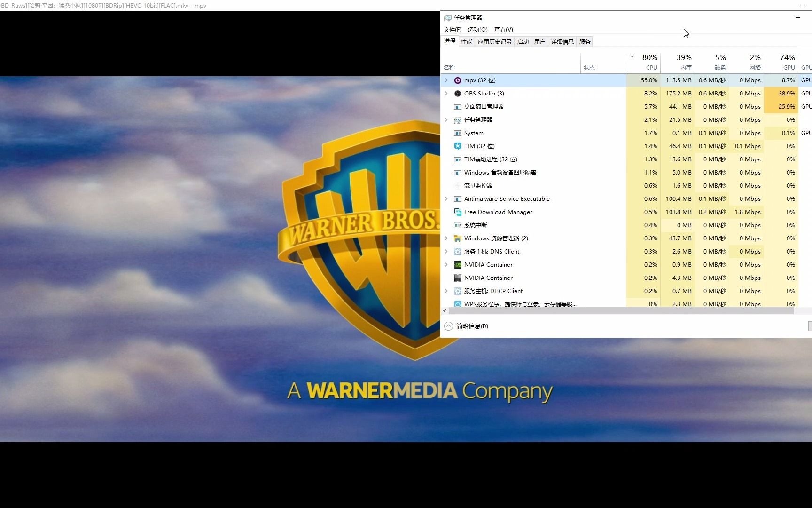Viewport: 812px width, 508px height.
Task: Sort by the CPU column header
Action: click(x=643, y=62)
